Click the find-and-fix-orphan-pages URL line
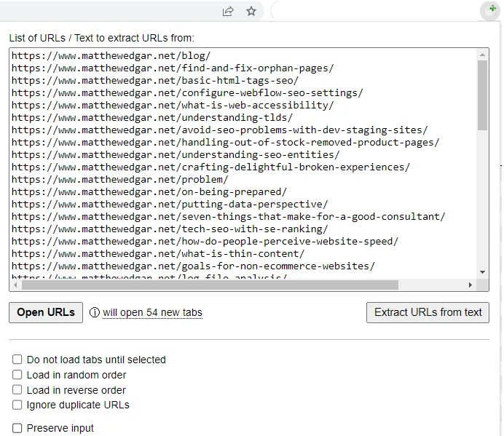 173,68
